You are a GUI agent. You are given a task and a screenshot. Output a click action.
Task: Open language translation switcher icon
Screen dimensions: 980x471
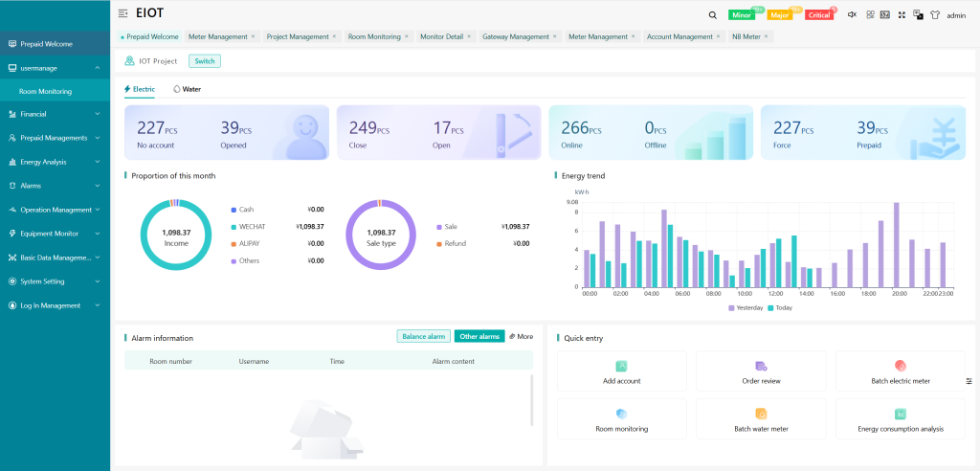coord(918,15)
